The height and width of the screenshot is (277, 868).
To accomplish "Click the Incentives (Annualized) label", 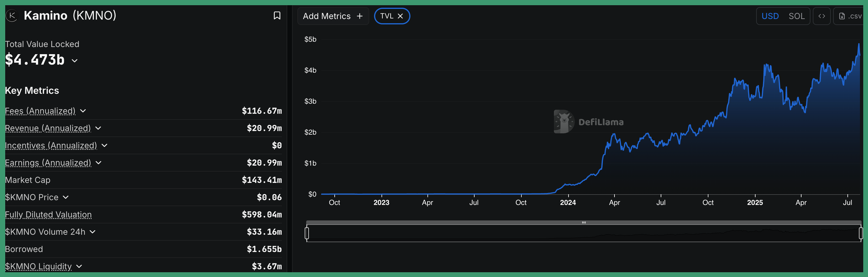I will pyautogui.click(x=51, y=146).
